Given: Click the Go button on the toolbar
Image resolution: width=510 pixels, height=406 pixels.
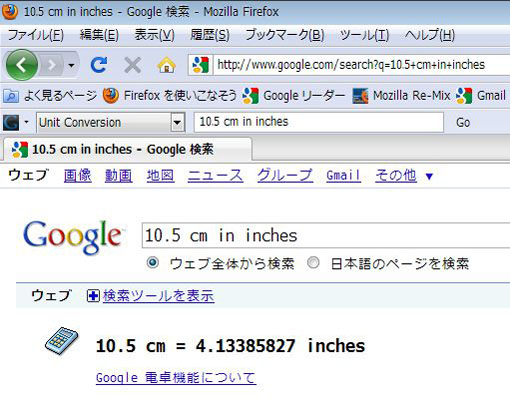Looking at the screenshot, I should point(463,123).
